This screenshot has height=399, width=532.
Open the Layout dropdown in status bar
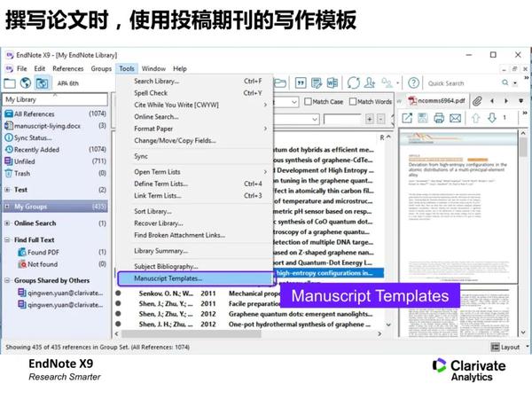528,347
